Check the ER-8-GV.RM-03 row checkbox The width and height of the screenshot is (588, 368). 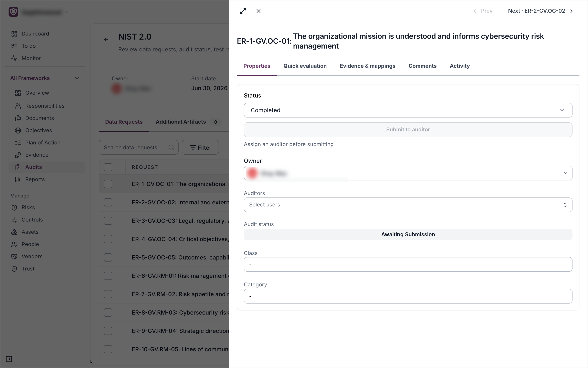coord(108,313)
